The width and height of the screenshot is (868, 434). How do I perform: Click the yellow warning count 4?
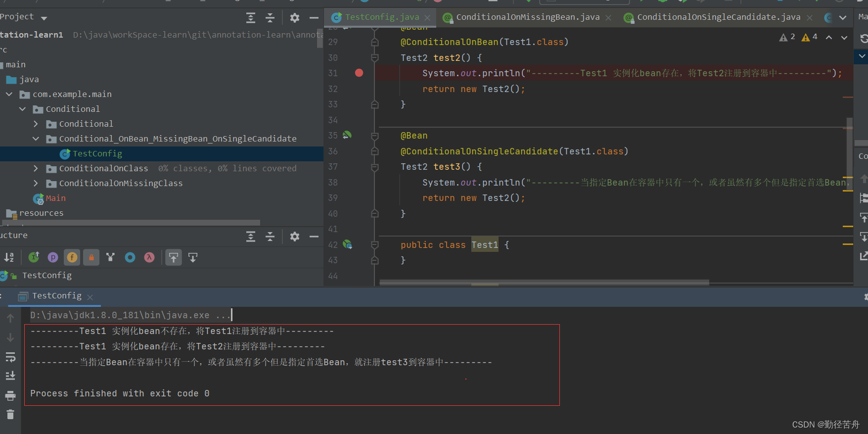[810, 37]
